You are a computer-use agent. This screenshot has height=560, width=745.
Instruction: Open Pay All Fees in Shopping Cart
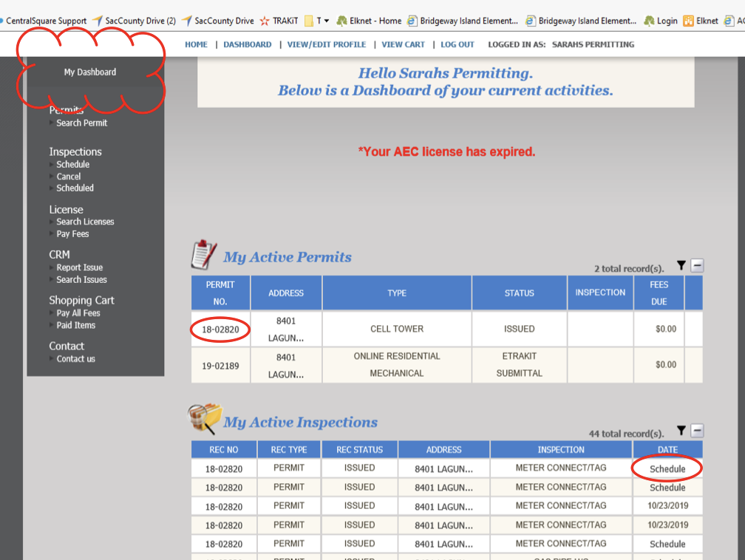coord(78,313)
